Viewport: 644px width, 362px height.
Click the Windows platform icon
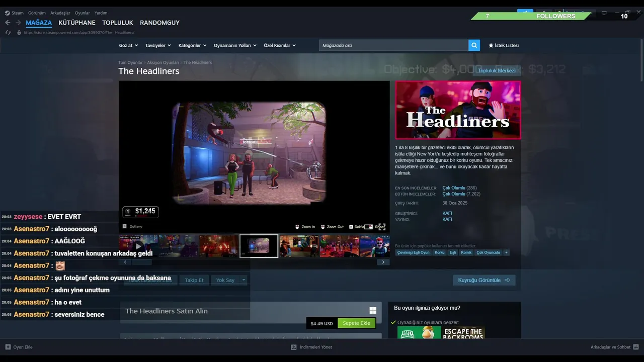point(373,311)
